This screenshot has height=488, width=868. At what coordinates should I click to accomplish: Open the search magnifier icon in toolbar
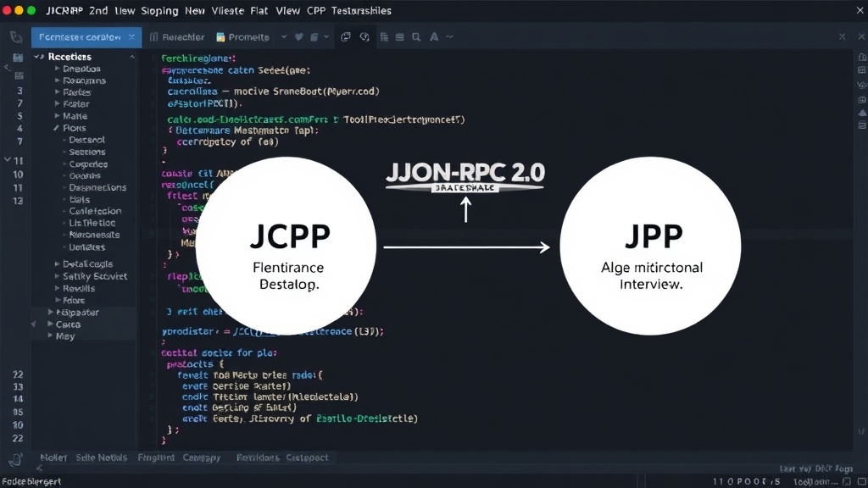(x=416, y=37)
